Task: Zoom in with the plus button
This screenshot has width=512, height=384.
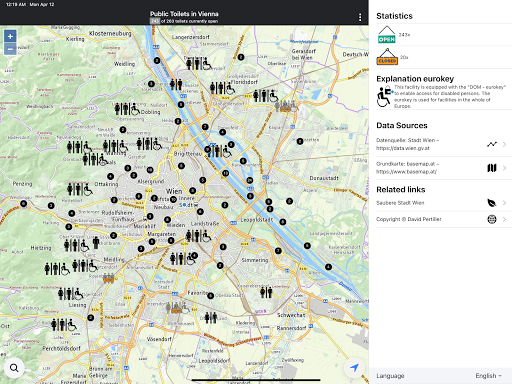Action: click(x=10, y=36)
